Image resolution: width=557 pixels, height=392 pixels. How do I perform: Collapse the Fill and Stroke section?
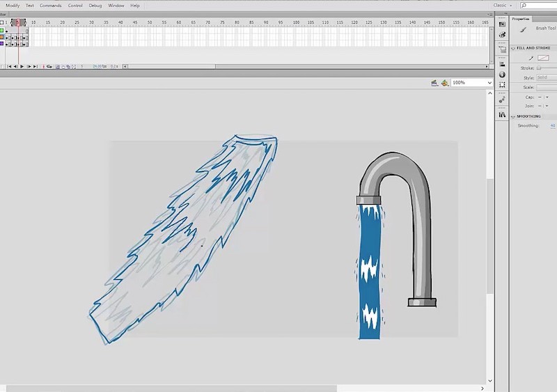tap(513, 48)
